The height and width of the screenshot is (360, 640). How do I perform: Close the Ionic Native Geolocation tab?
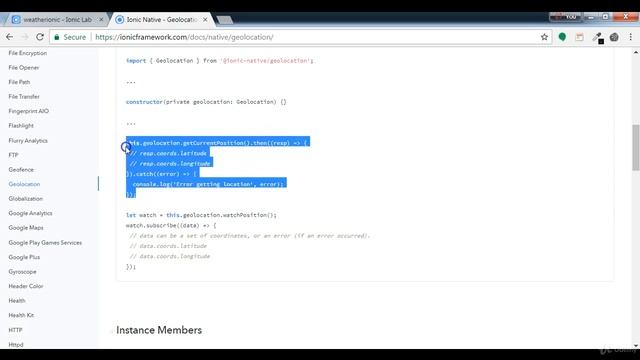coord(205,20)
